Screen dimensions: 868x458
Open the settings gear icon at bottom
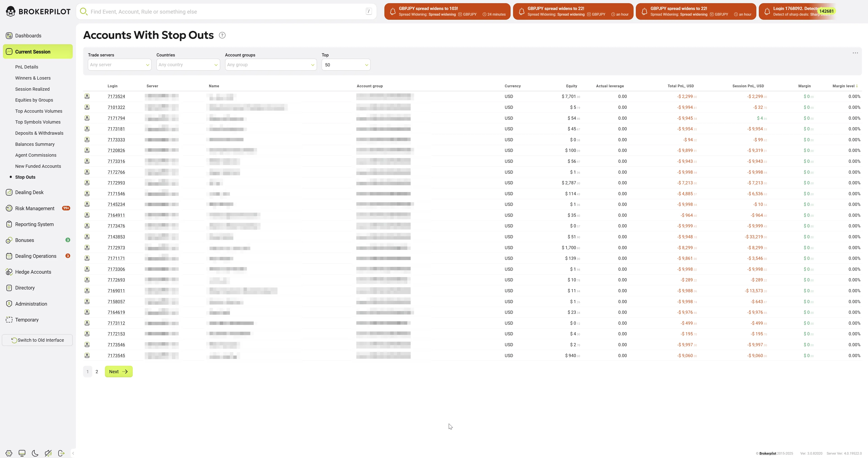click(x=9, y=453)
